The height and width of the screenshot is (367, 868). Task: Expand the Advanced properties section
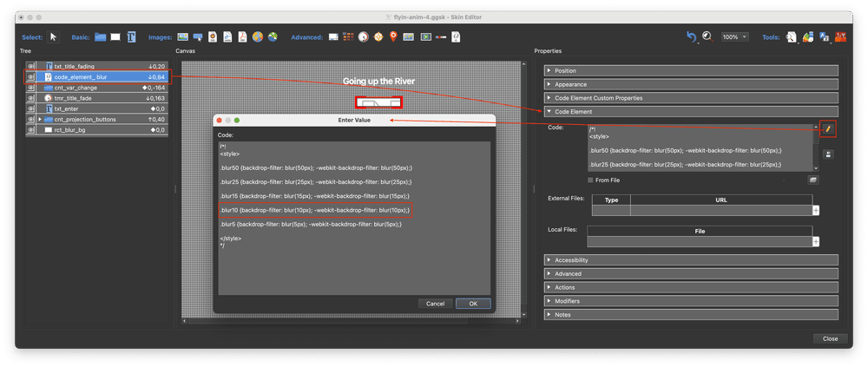pyautogui.click(x=691, y=273)
